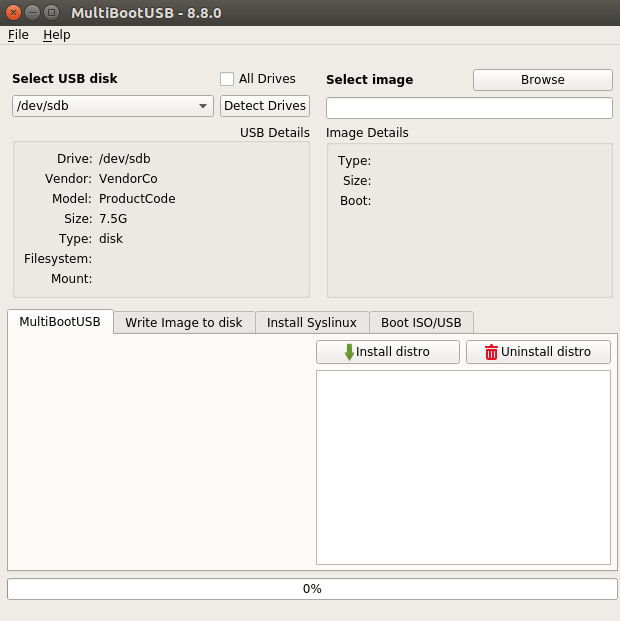Image resolution: width=620 pixels, height=621 pixels.
Task: Enable the All Drives checkbox
Action: click(x=227, y=79)
